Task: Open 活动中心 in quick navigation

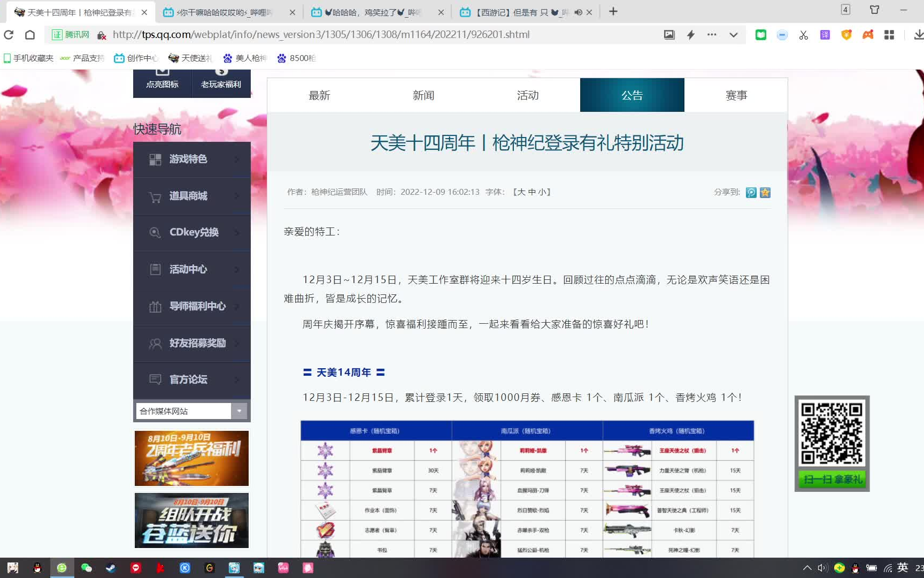Action: coord(191,270)
